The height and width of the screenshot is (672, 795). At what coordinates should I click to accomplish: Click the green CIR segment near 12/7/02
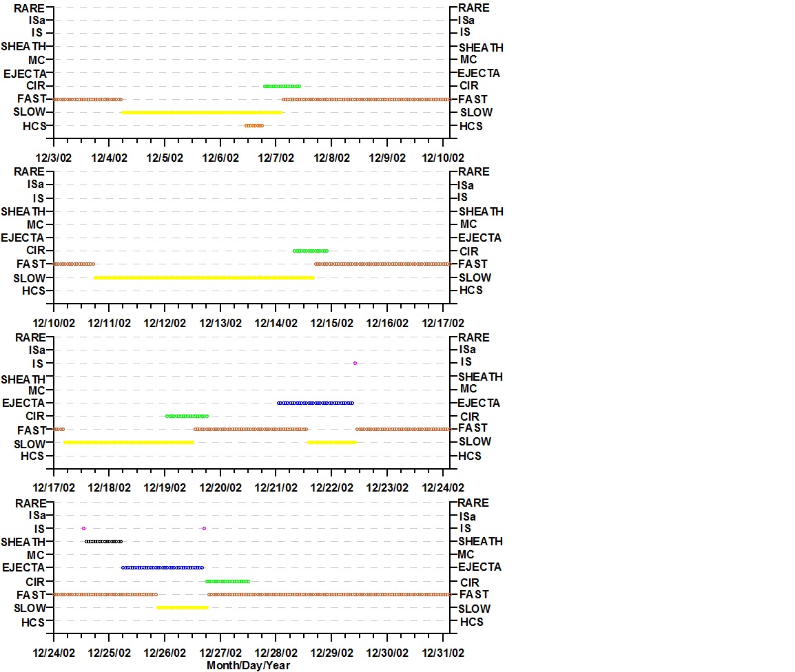(x=282, y=86)
